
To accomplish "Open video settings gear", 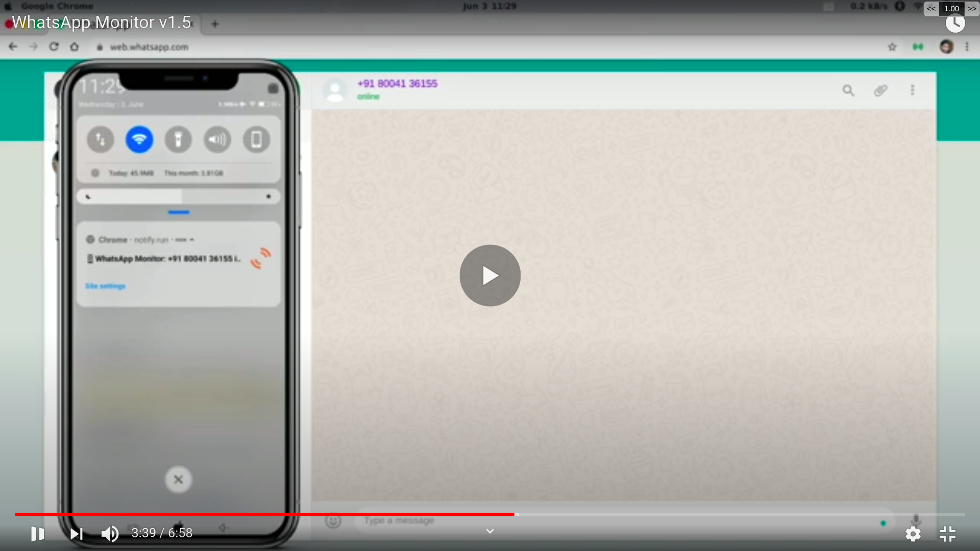I will (x=913, y=534).
